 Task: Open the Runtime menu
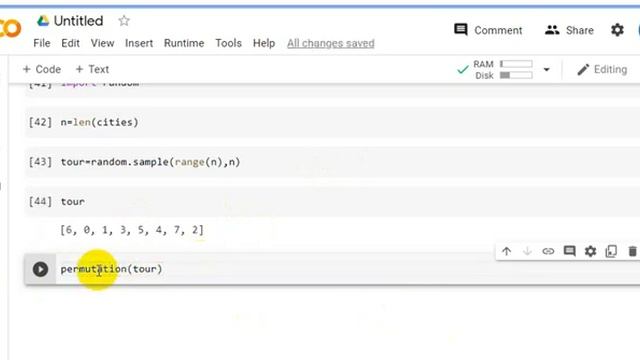coord(184,43)
